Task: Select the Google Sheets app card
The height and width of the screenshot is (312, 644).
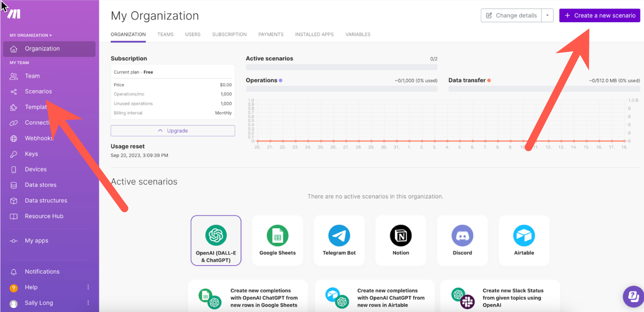Action: [x=277, y=240]
